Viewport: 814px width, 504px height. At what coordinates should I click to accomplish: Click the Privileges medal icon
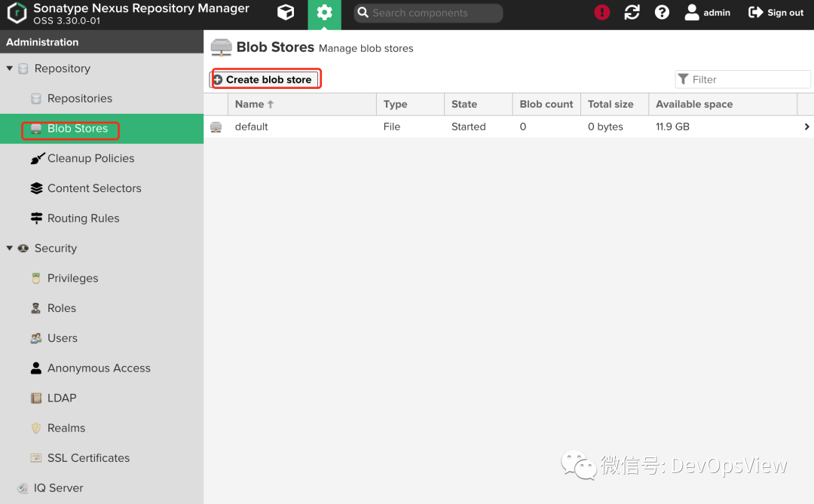[x=36, y=278]
